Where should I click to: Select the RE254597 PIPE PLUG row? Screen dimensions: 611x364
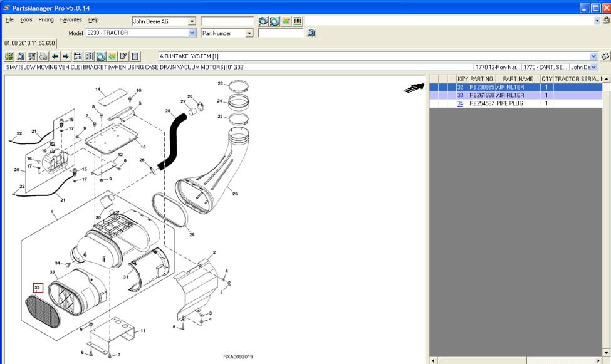point(516,103)
